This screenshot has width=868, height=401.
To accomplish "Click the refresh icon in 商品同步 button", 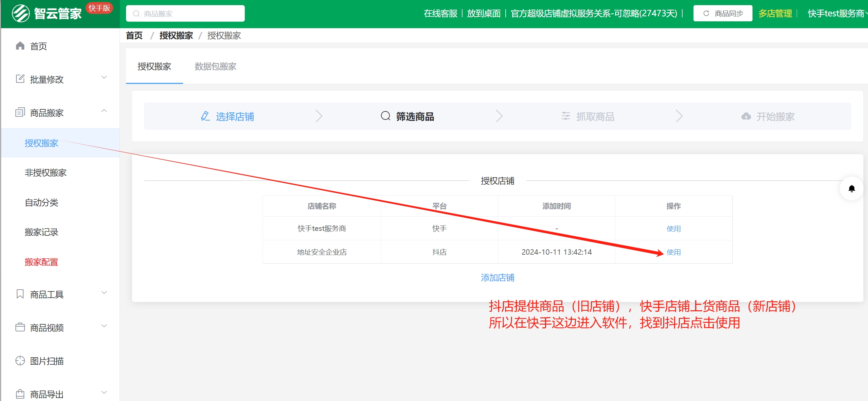I will (x=706, y=13).
